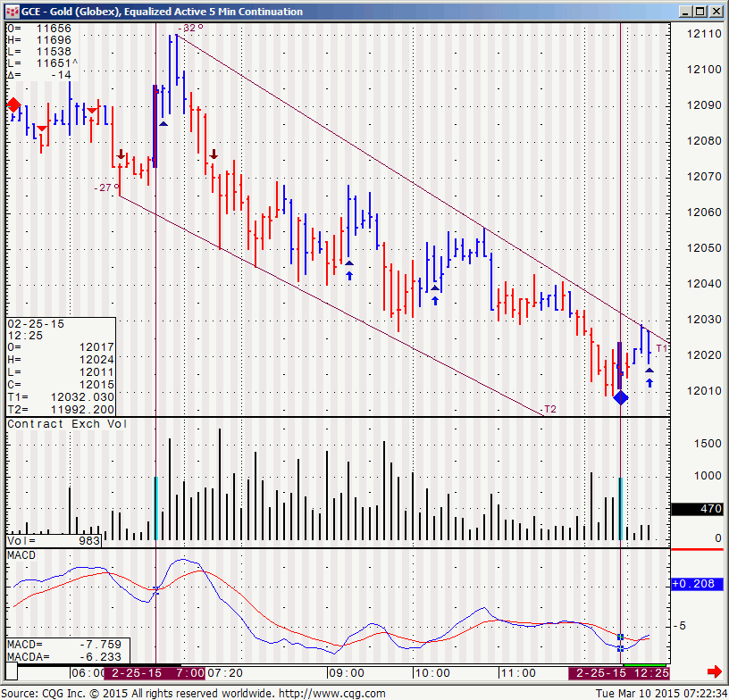Select the -27° trendline angle label

pyautogui.click(x=107, y=187)
